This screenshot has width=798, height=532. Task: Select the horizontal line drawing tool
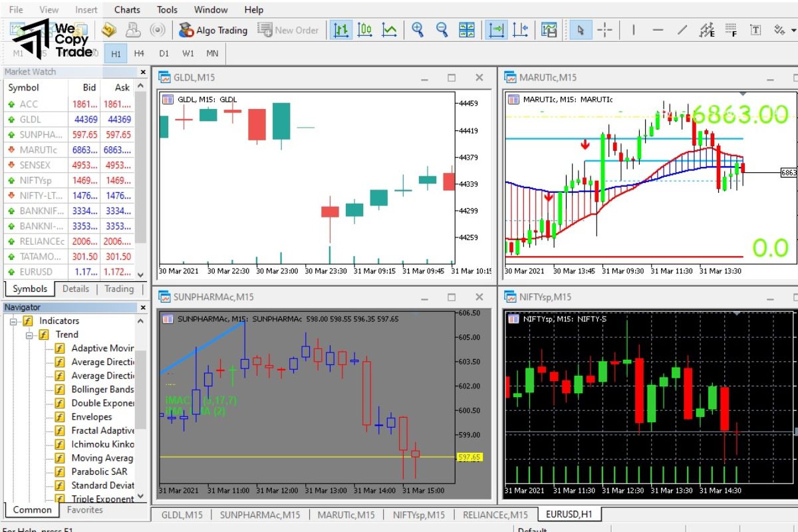tap(658, 30)
